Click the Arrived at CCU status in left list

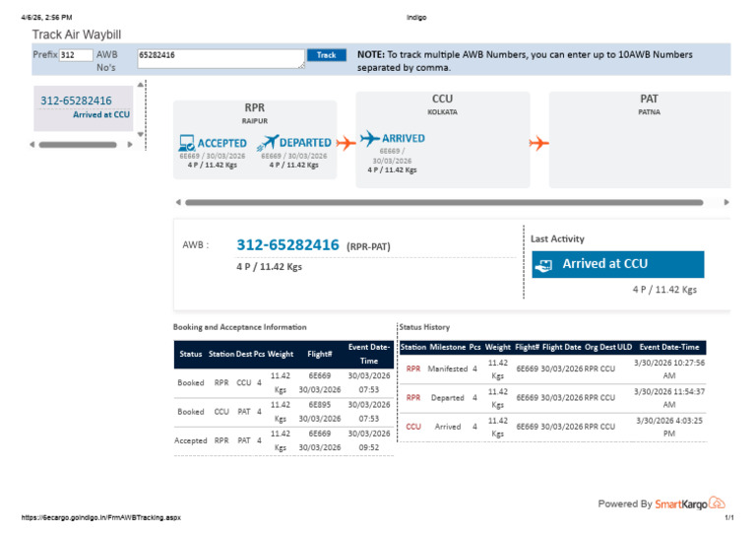click(101, 114)
